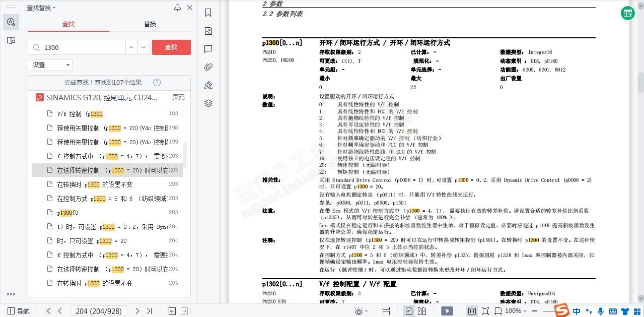Go to the next page
Screen dimensions: 644x317
click(137, 311)
